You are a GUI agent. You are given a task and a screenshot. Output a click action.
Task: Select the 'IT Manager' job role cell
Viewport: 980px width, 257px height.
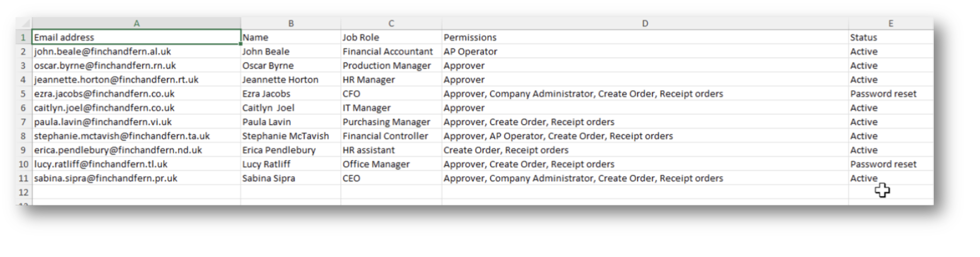(x=391, y=108)
